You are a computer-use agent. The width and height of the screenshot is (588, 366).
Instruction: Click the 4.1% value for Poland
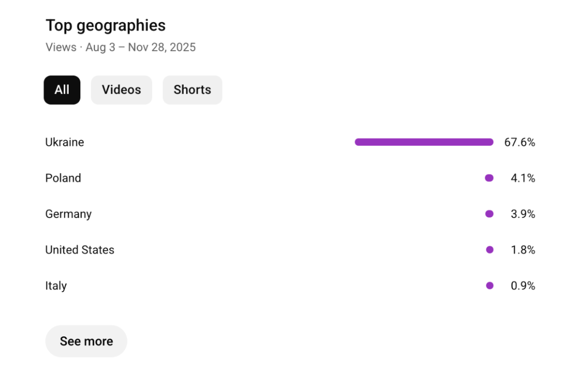tap(523, 178)
